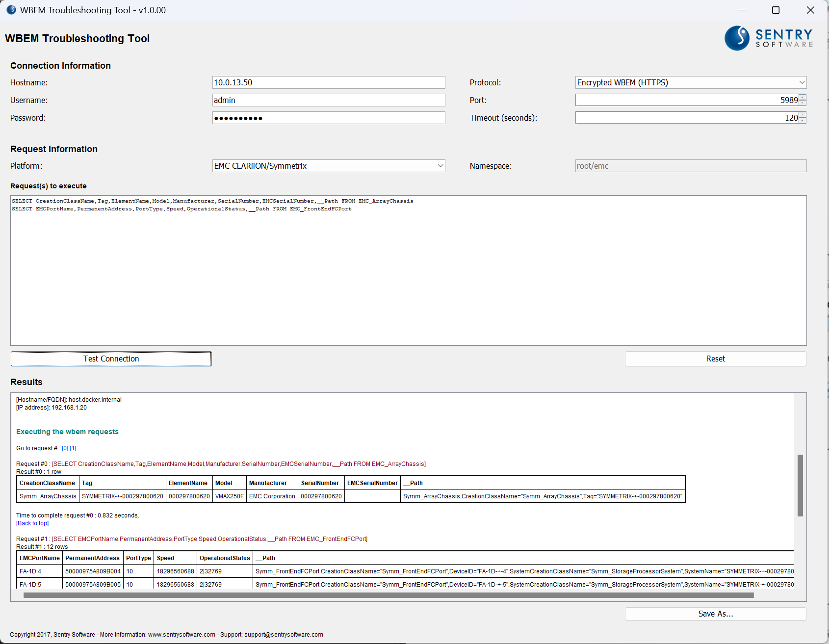Click the WBEM tool icon in title bar
The image size is (829, 644).
coord(11,10)
